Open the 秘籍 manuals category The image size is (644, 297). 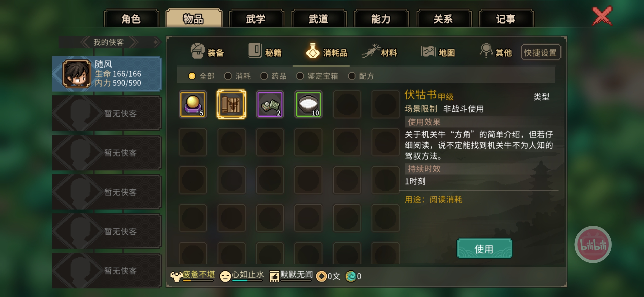coord(265,51)
